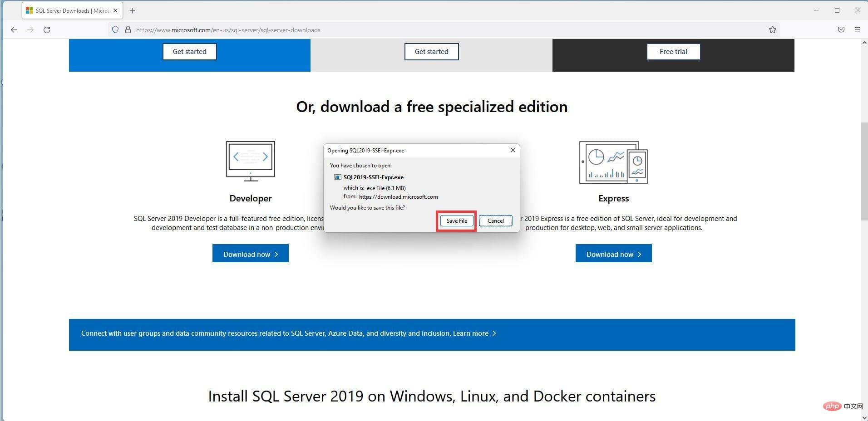Click the page vertical scrollbar thumb

click(864, 171)
